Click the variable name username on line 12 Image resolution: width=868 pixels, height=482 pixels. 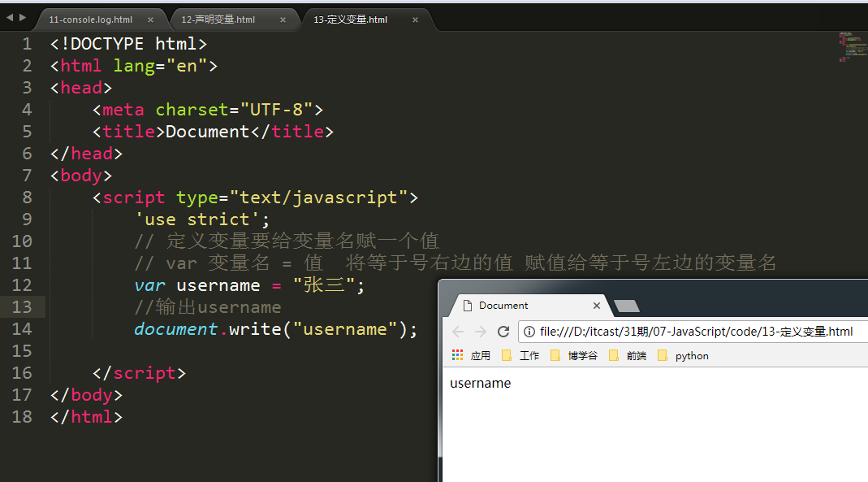pyautogui.click(x=218, y=285)
